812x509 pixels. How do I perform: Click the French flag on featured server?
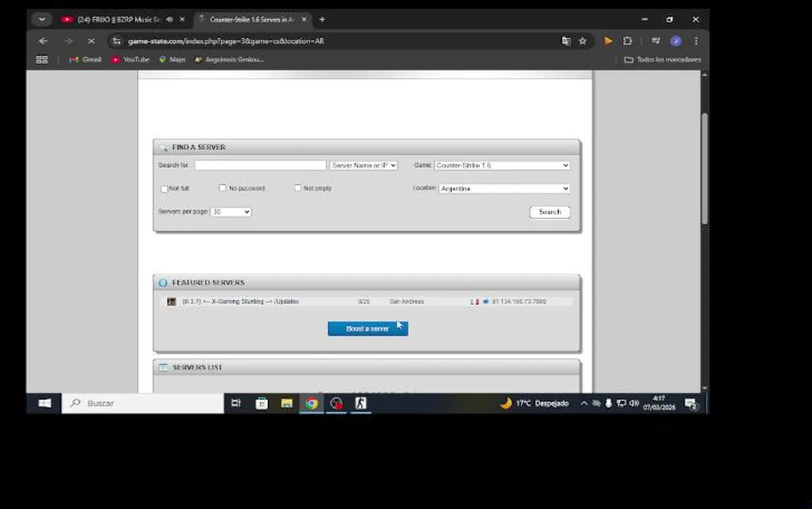474,301
